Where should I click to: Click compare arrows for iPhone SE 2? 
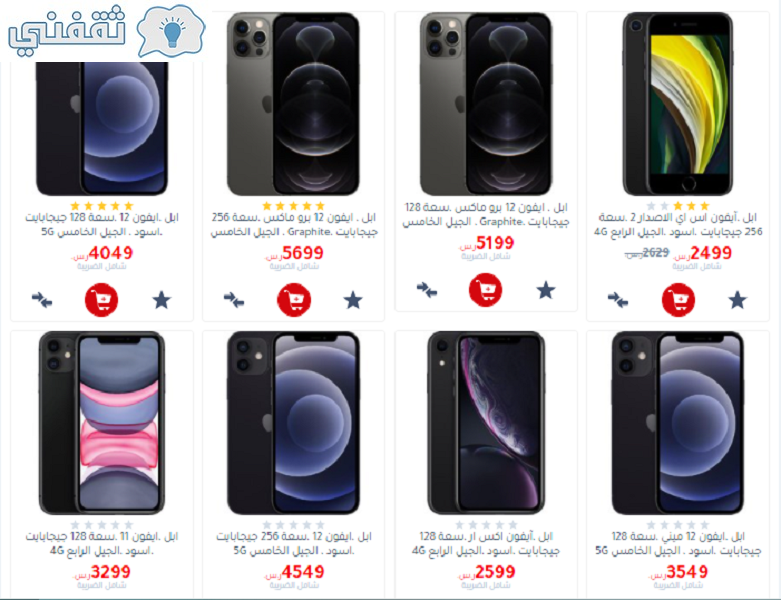click(x=618, y=300)
